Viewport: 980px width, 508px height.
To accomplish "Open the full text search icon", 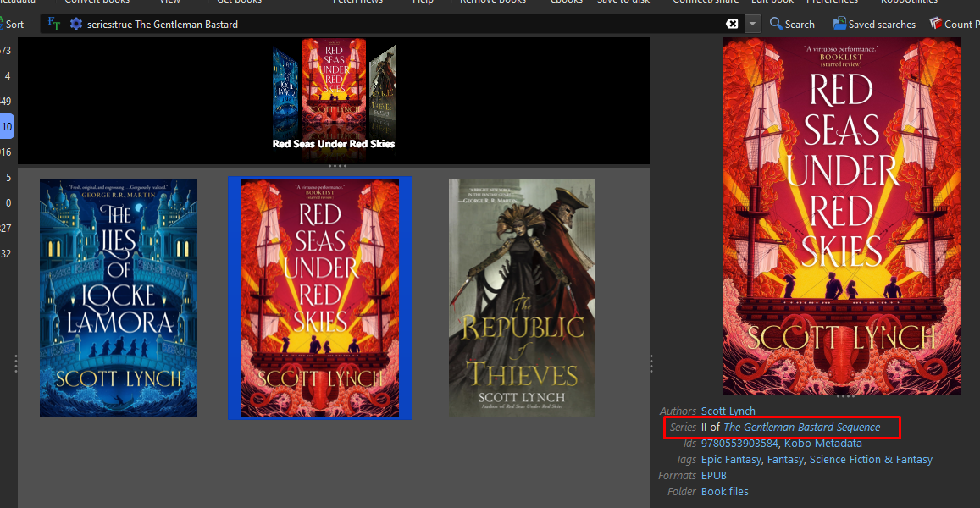I will point(54,25).
